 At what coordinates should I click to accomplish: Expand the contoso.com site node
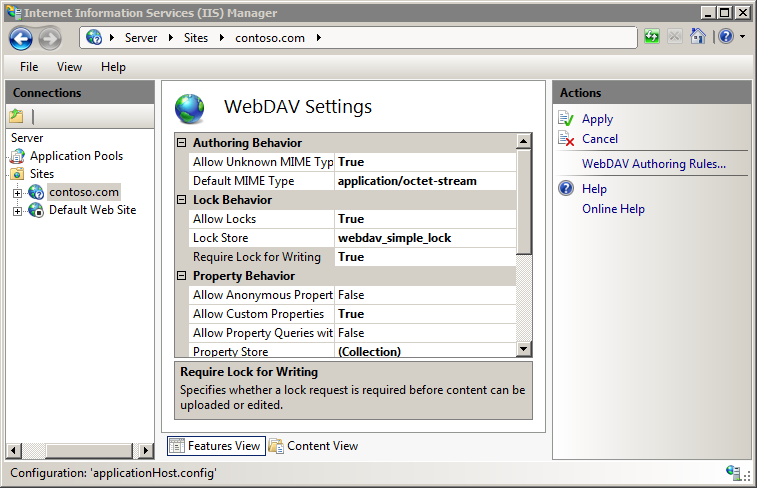[x=17, y=193]
